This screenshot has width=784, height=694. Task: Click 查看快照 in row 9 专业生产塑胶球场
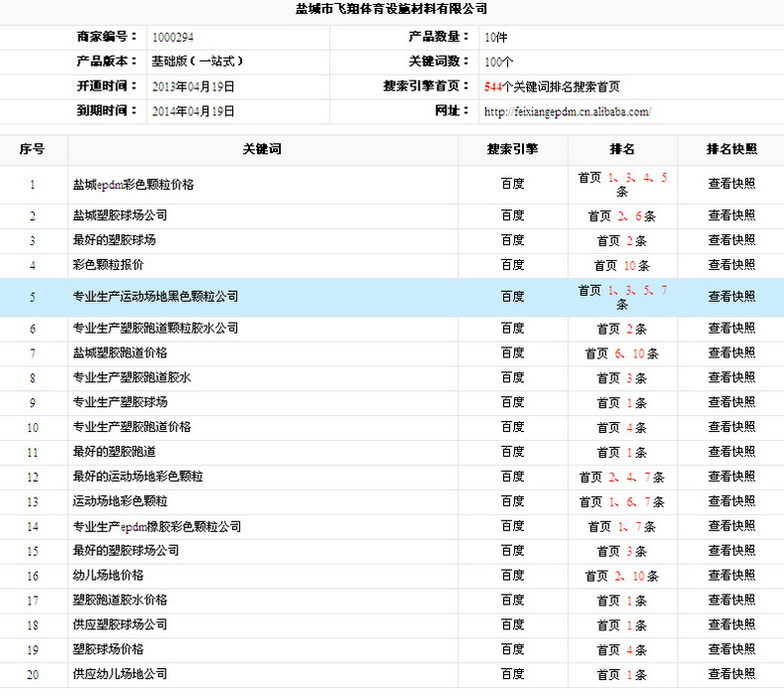tap(731, 402)
